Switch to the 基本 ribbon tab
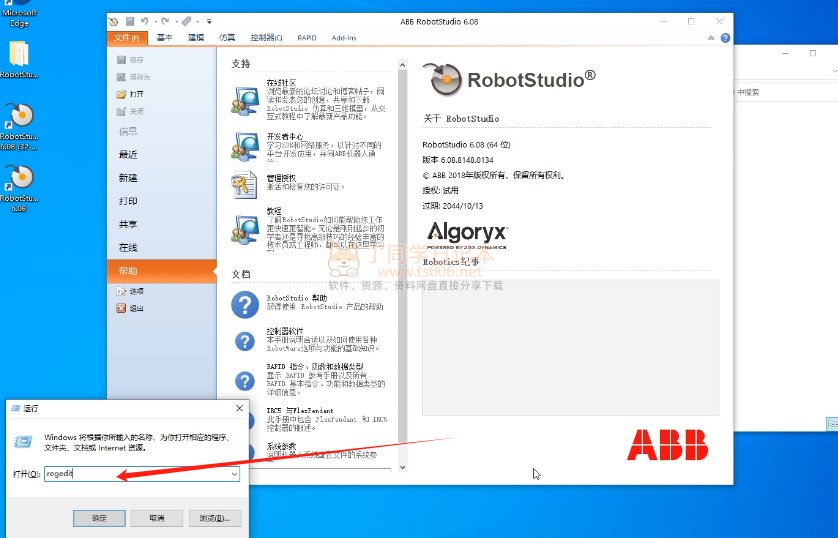Image resolution: width=838 pixels, height=538 pixels. pyautogui.click(x=165, y=37)
